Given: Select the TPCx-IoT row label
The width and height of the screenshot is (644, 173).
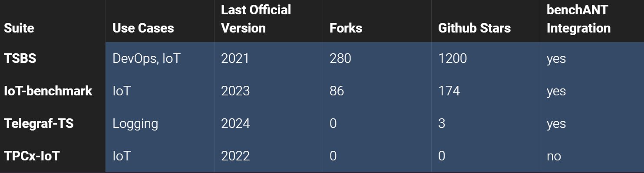Looking at the screenshot, I should click(32, 156).
